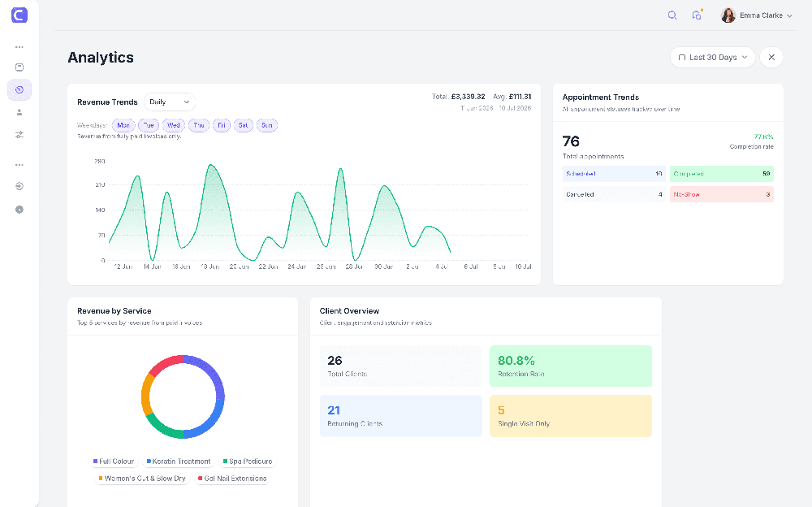812x507 pixels.
Task: Toggle the Mon weekday filter
Action: 123,125
